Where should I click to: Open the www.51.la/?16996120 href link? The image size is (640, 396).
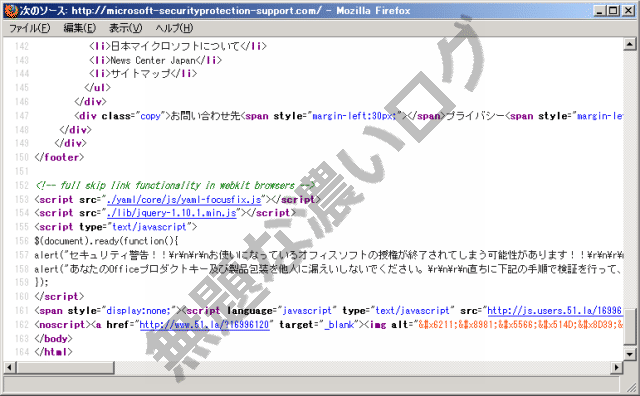[204, 325]
